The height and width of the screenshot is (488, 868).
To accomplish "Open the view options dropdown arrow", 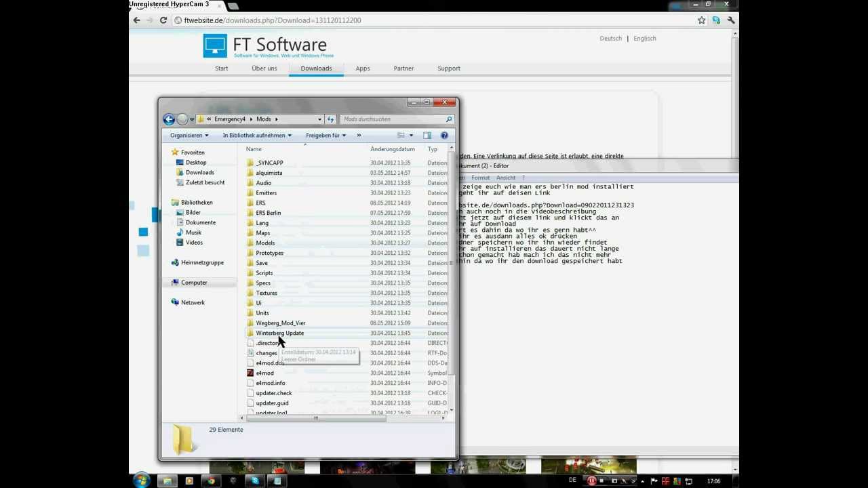I will tap(411, 136).
